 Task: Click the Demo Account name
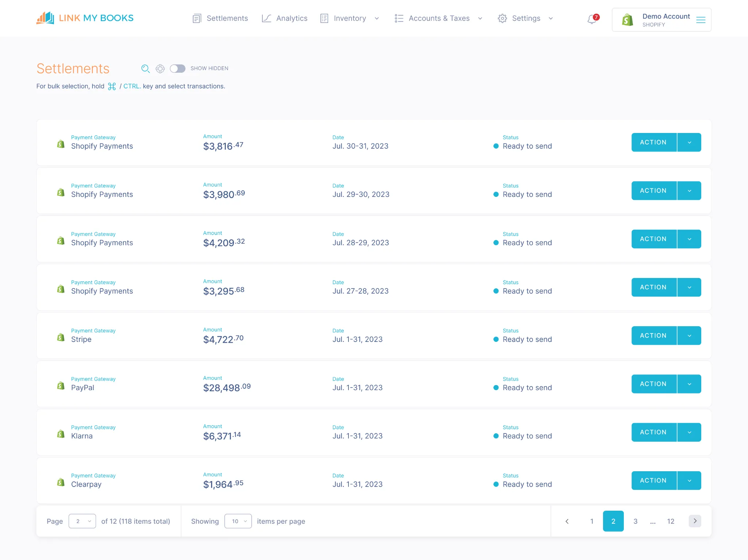point(666,16)
